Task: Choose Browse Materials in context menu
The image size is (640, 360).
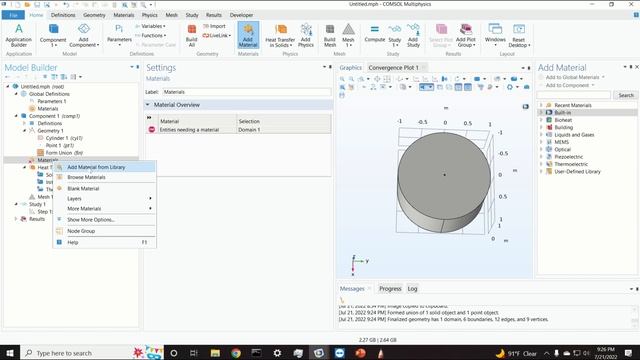Action: tap(104, 177)
